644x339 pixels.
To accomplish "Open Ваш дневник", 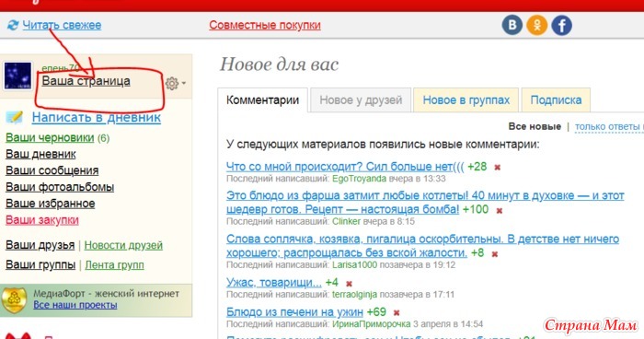I will tap(40, 154).
